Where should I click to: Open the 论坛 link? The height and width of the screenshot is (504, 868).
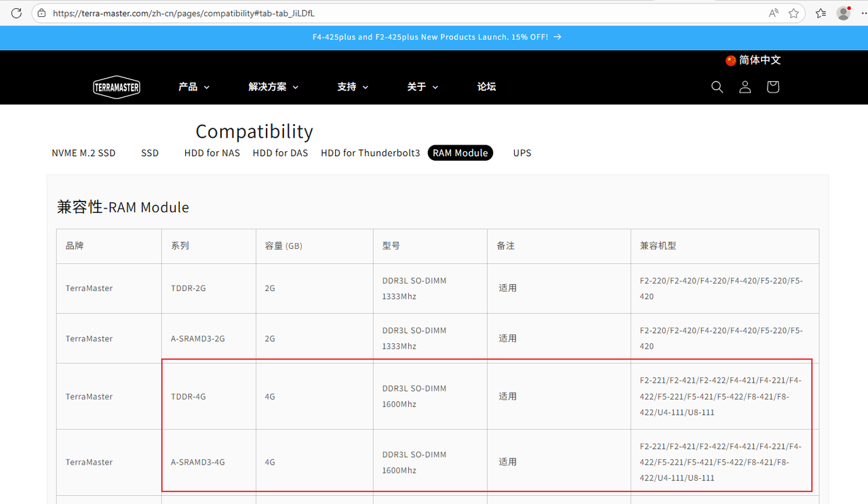[486, 87]
